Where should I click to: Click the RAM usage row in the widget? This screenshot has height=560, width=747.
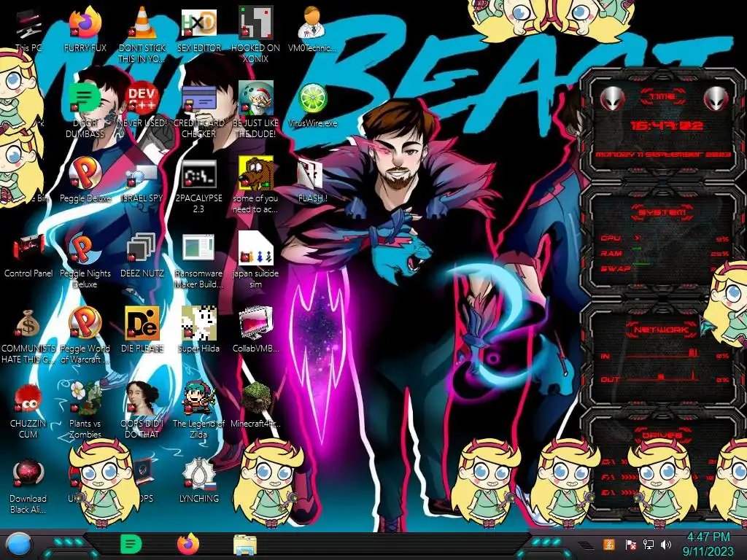click(665, 254)
